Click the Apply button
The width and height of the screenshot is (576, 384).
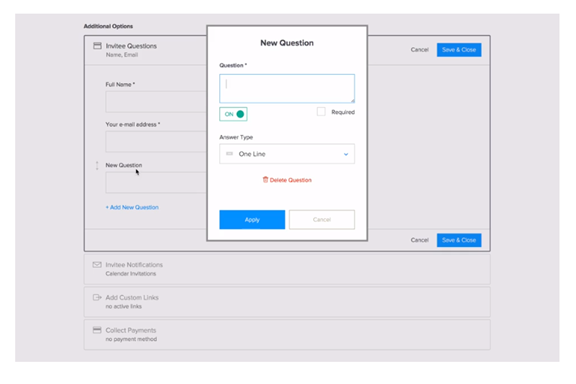coord(252,219)
